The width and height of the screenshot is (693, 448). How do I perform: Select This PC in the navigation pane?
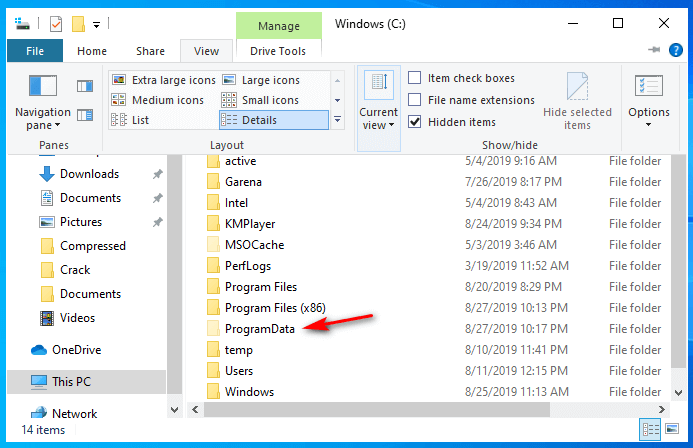71,381
